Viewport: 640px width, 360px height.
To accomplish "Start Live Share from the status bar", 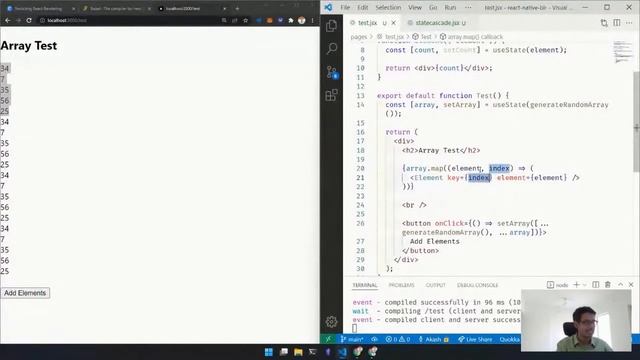I will 475,339.
